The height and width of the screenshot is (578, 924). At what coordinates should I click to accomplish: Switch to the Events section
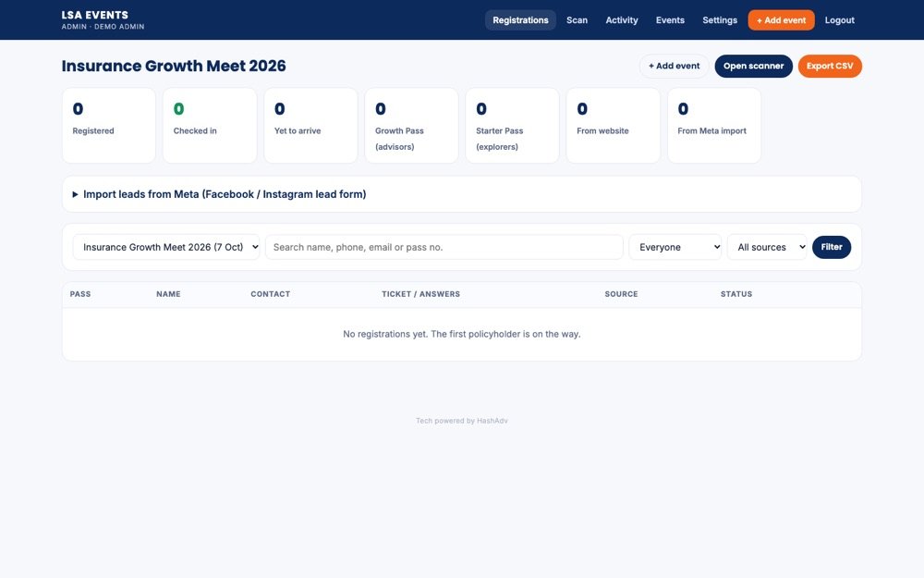pos(670,20)
